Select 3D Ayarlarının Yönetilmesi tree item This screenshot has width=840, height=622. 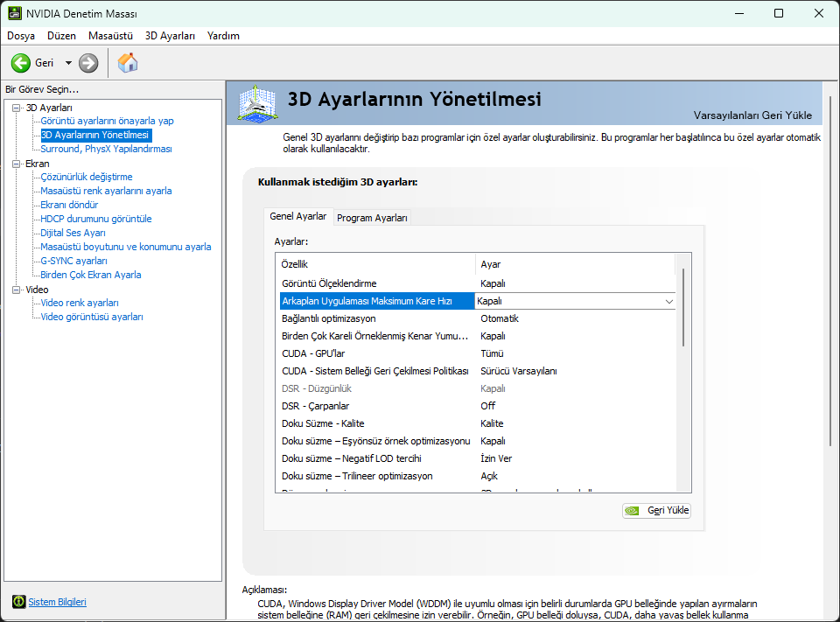click(x=96, y=135)
